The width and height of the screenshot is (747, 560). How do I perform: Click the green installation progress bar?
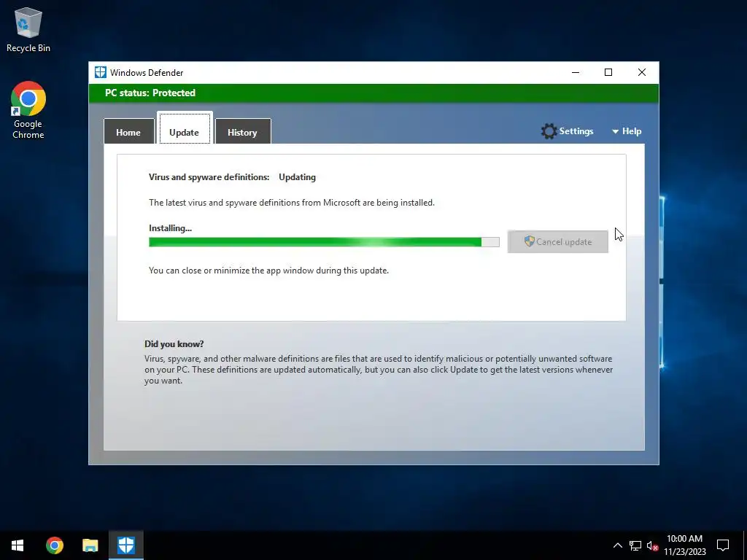pyautogui.click(x=324, y=242)
